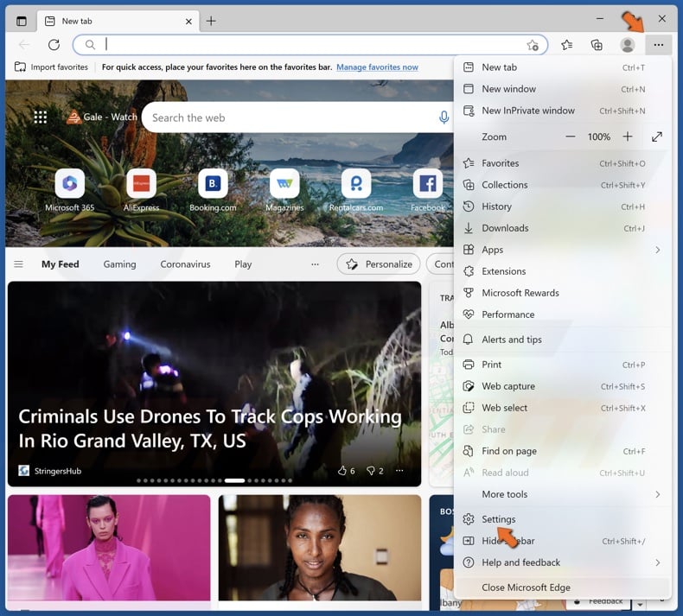Expand the More tools submenu

[x=562, y=494]
